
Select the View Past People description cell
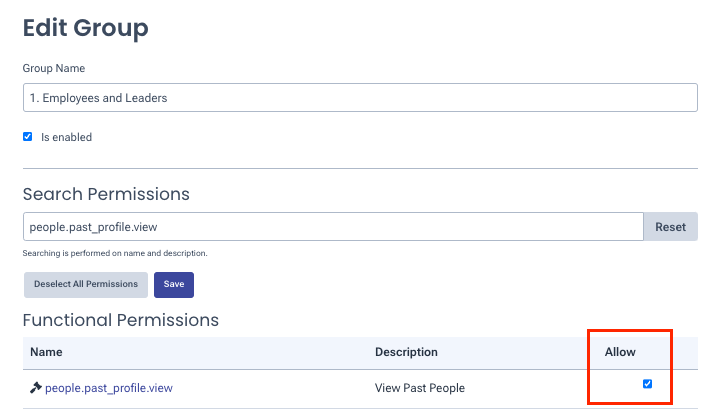coord(420,388)
